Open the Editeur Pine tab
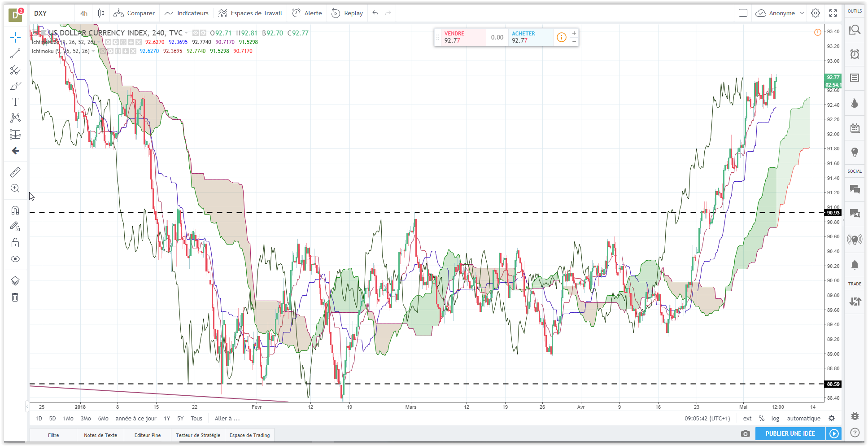Screen dimensions: 868x446 (147, 435)
